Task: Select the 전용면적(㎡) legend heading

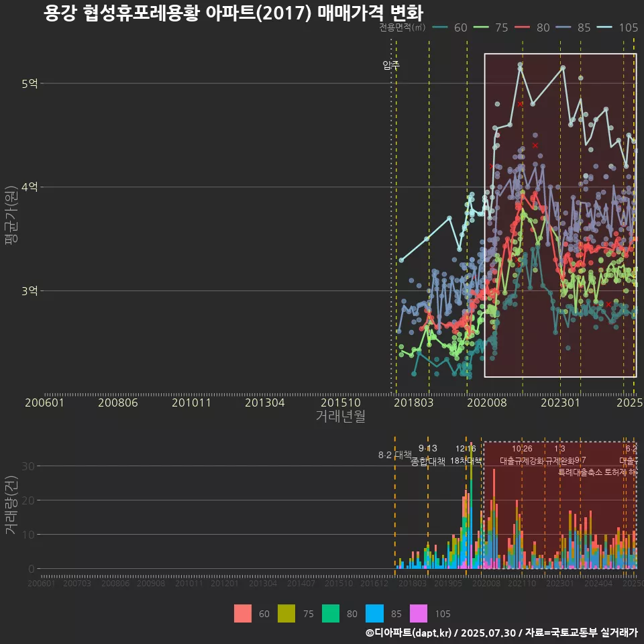Action: (x=402, y=27)
